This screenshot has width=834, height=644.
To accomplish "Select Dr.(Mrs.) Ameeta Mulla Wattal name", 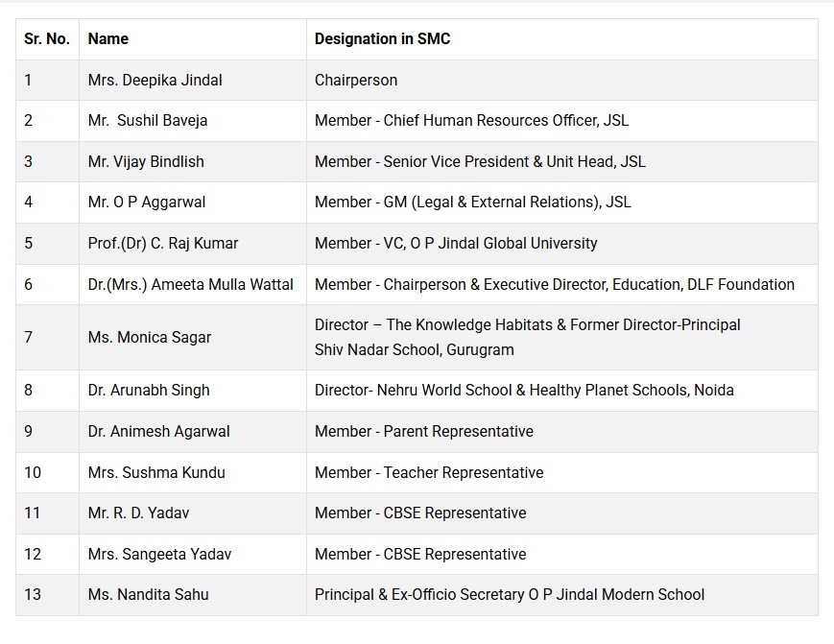I will click(190, 284).
